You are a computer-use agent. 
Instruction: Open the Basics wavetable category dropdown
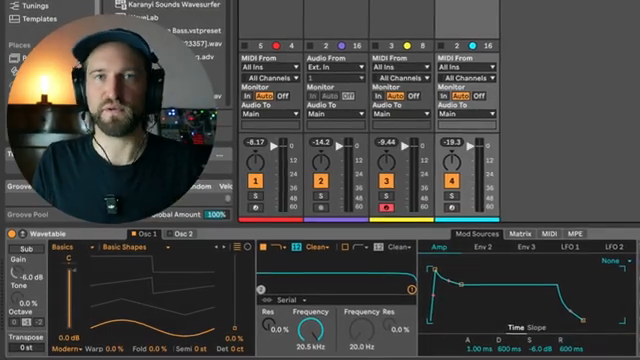(73, 247)
